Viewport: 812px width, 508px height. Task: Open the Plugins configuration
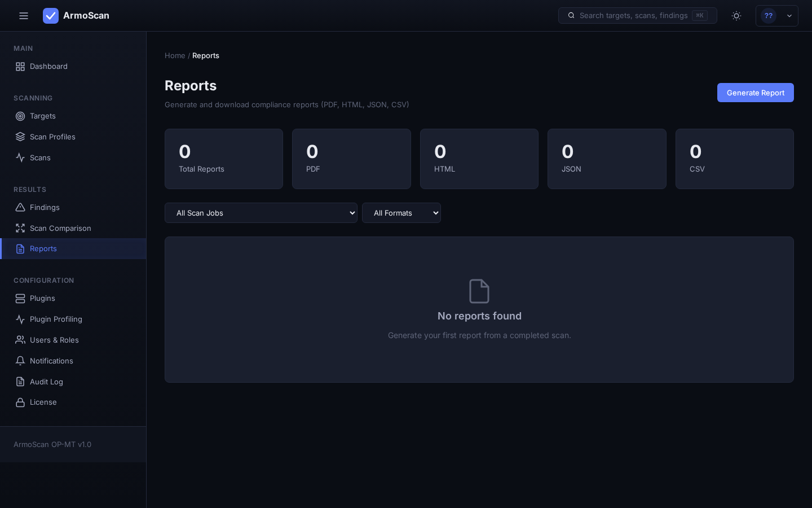click(73, 299)
